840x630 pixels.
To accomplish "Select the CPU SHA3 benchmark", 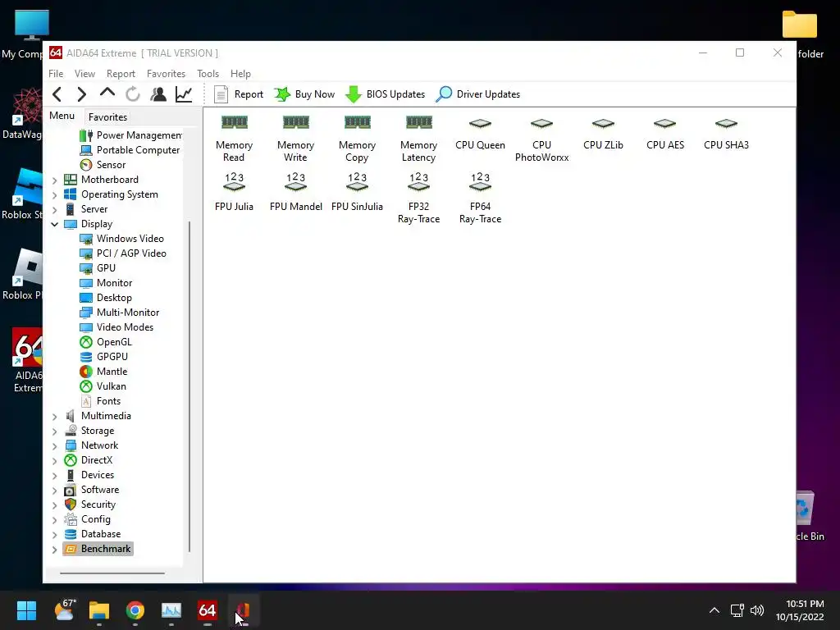I will pos(727,133).
